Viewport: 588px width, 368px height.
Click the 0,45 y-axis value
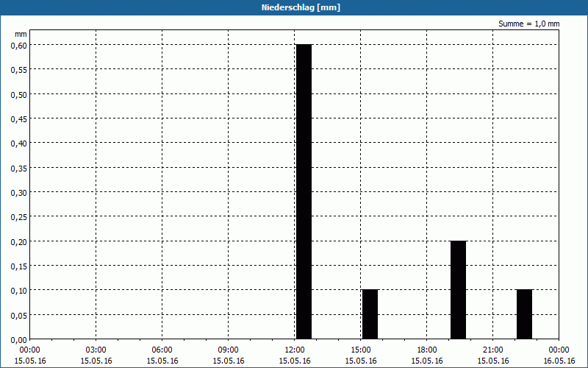pos(18,118)
